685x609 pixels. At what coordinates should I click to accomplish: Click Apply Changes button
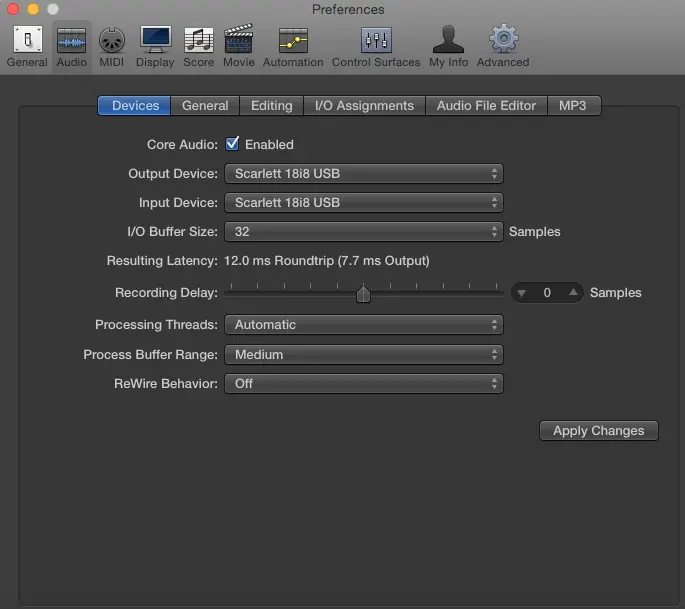[599, 431]
